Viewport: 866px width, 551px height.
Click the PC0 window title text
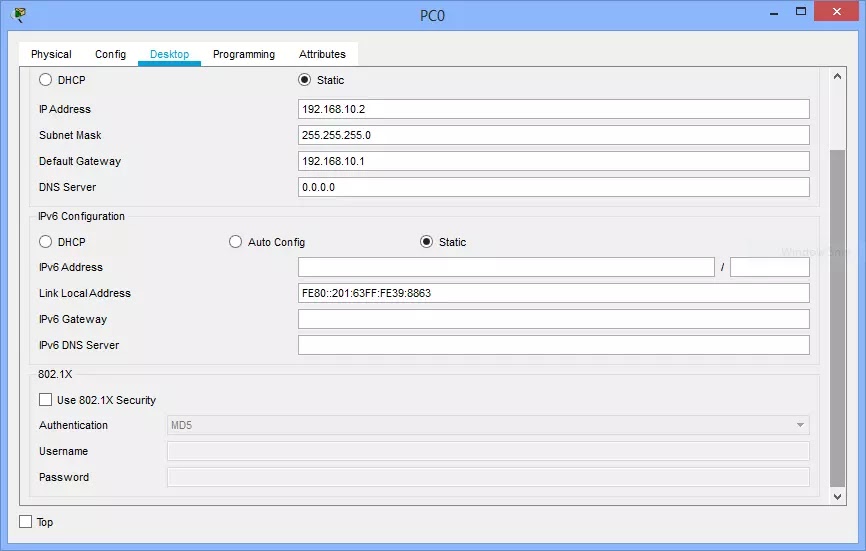coord(432,15)
